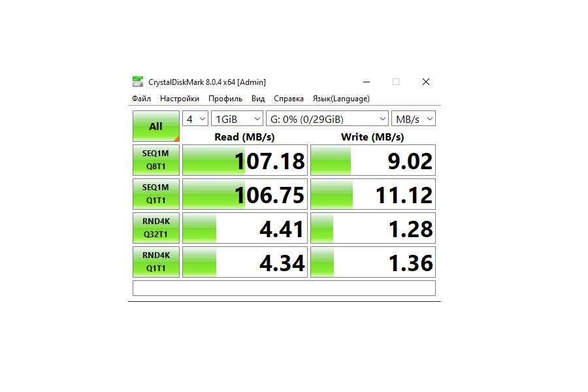Open the 1GiB test size dropdown
The image size is (588, 392).
tap(237, 118)
